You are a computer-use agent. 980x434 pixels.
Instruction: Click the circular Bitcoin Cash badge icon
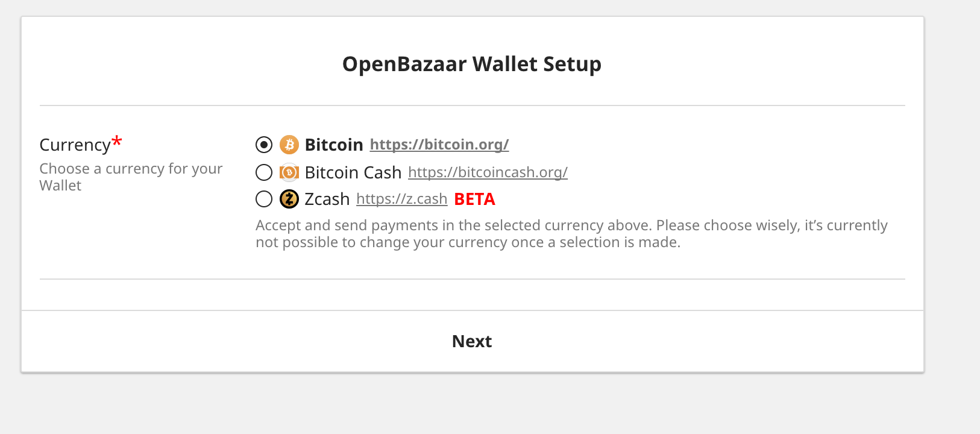(289, 172)
